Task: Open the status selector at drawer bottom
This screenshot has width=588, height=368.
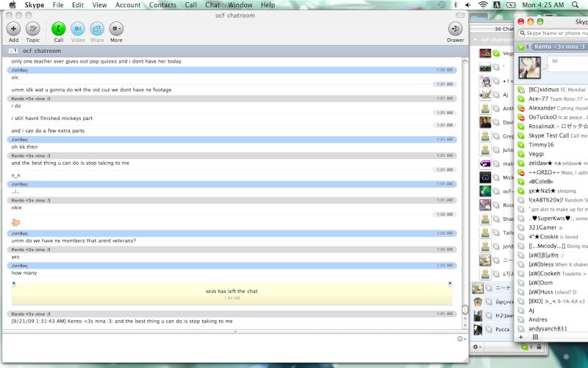Action: point(526,347)
